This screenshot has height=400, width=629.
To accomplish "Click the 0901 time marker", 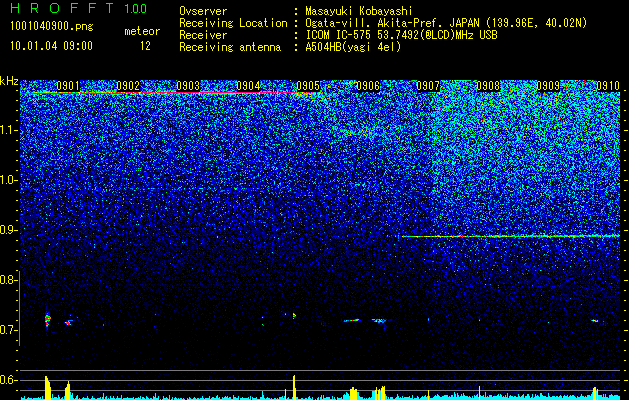I will pyautogui.click(x=68, y=86).
